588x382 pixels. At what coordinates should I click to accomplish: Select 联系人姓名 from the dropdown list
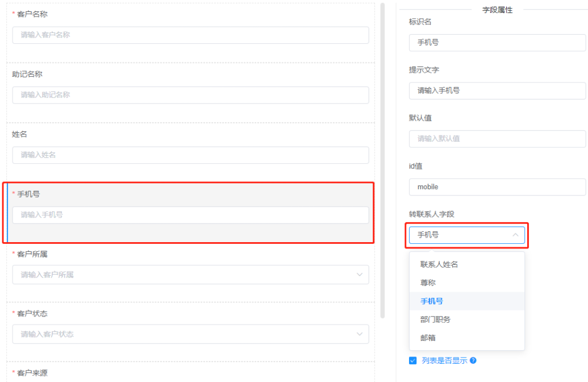click(x=439, y=264)
